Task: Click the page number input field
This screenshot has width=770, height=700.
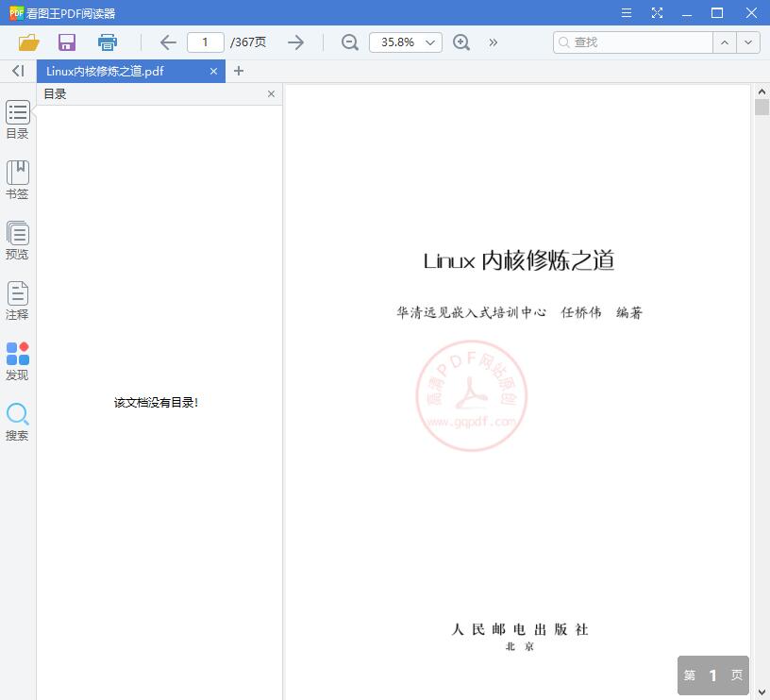Action: (x=206, y=42)
